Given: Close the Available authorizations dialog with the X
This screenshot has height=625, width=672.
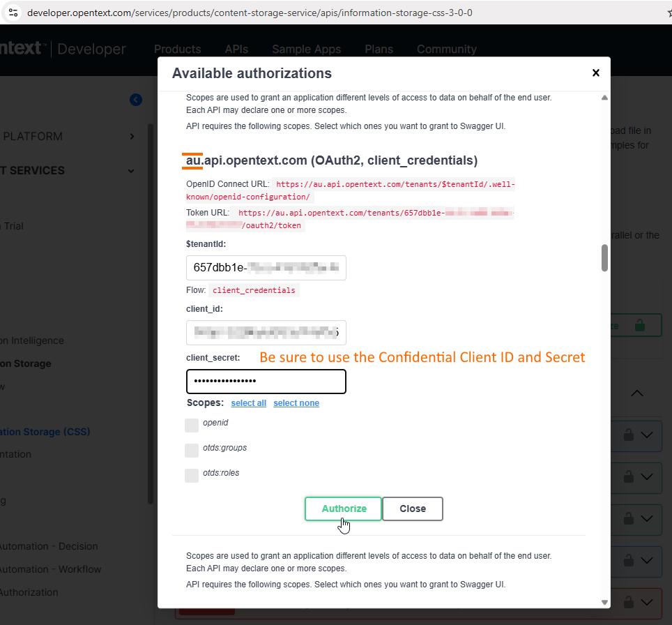Looking at the screenshot, I should point(595,73).
